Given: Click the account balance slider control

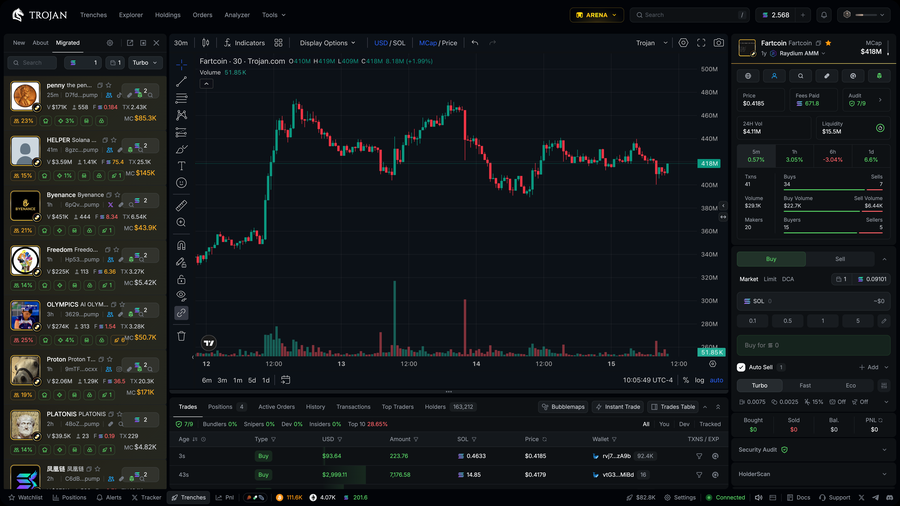Looking at the screenshot, I should 864,15.
